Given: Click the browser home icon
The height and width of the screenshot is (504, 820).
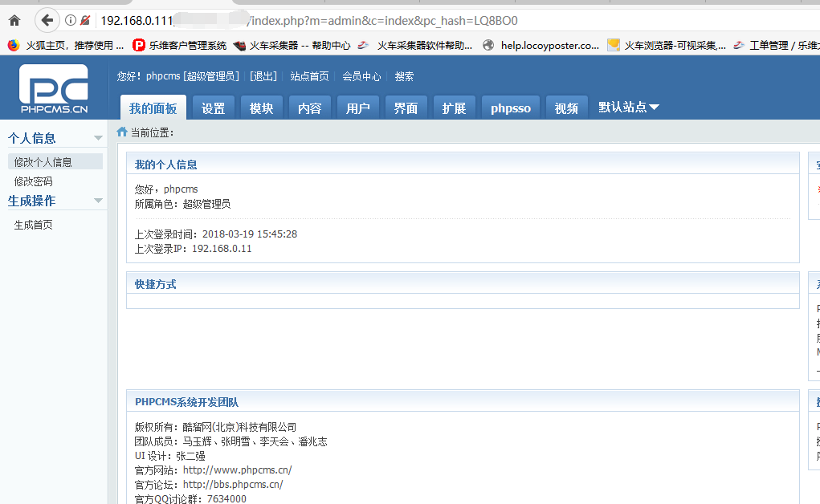Looking at the screenshot, I should coord(14,20).
